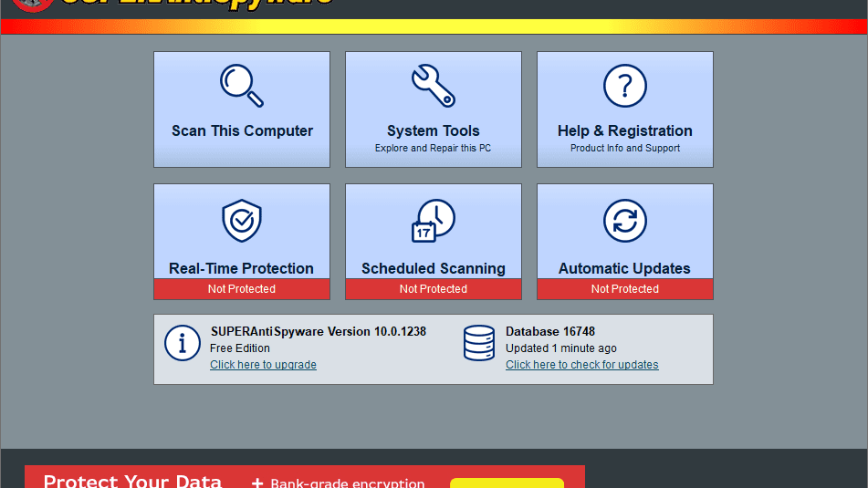The width and height of the screenshot is (868, 488).
Task: Follow the Click here to upgrade link
Action: click(x=263, y=365)
